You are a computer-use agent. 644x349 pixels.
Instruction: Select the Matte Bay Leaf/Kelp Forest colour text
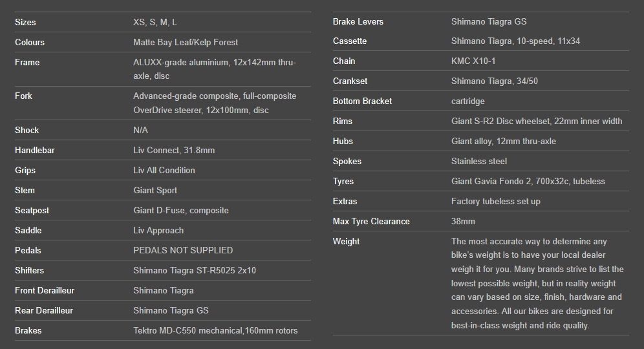click(x=186, y=42)
